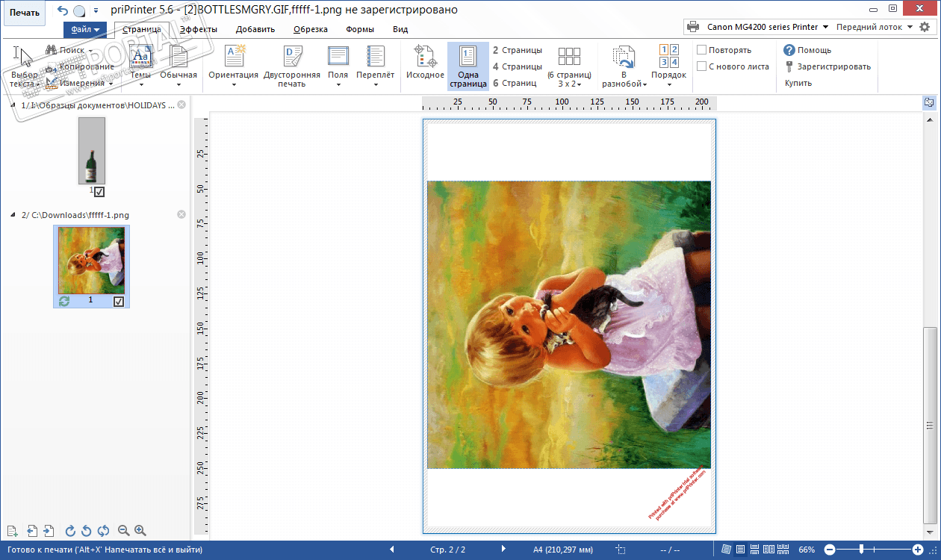
Task: Choose 4 Страницы per sheet
Action: (x=518, y=66)
